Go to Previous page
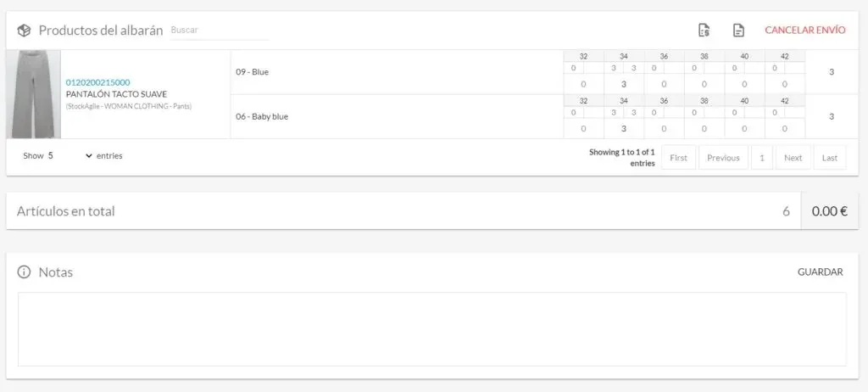Screen dimensions: 868x392 (723, 158)
